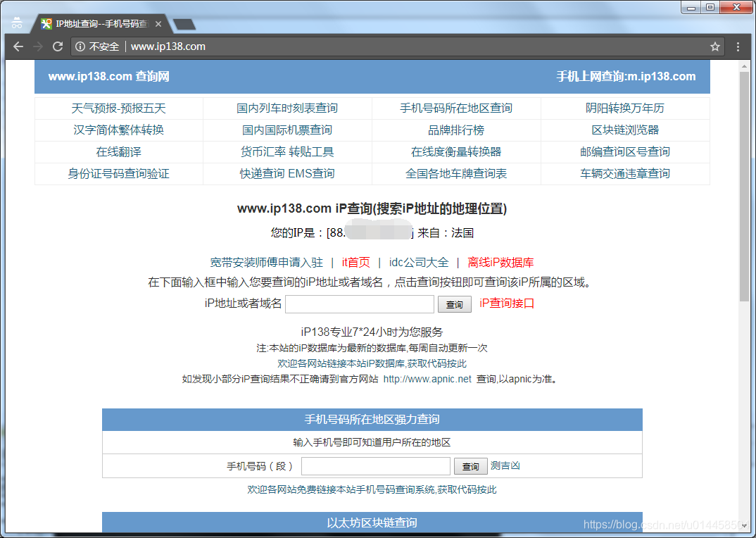Close the IP地址查询 tab

pyautogui.click(x=158, y=24)
